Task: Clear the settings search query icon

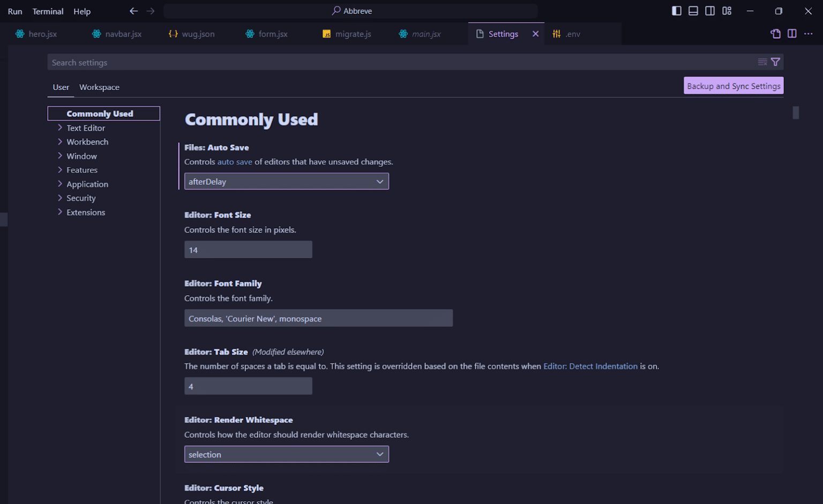Action: tap(762, 62)
